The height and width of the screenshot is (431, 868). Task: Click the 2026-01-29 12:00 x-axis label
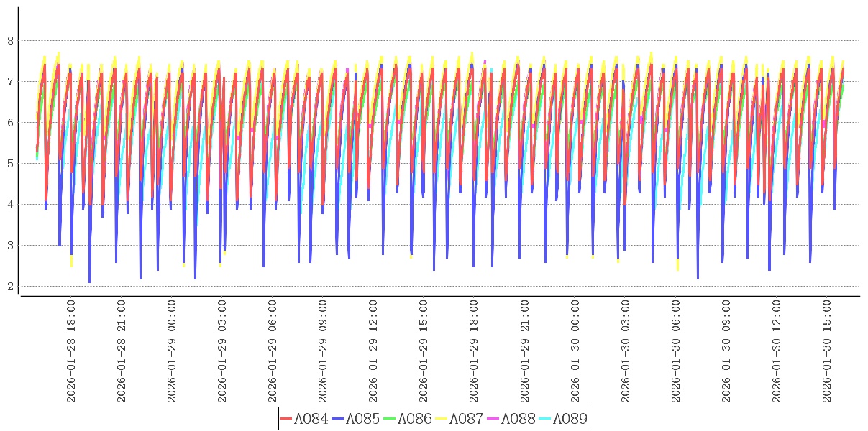[x=373, y=351]
